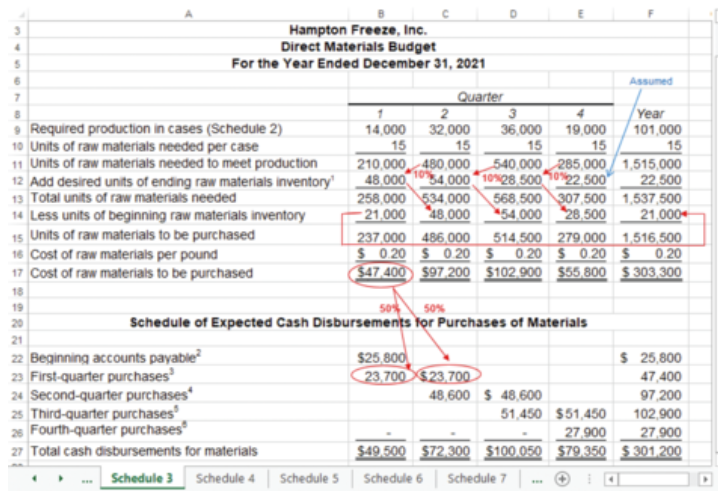Click the active Schedule 3 tab
The image size is (718, 493).
pyautogui.click(x=142, y=479)
